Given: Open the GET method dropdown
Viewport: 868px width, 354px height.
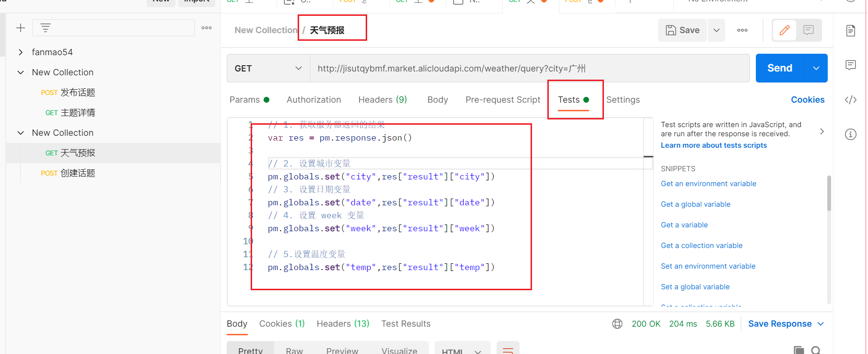Looking at the screenshot, I should pos(268,68).
